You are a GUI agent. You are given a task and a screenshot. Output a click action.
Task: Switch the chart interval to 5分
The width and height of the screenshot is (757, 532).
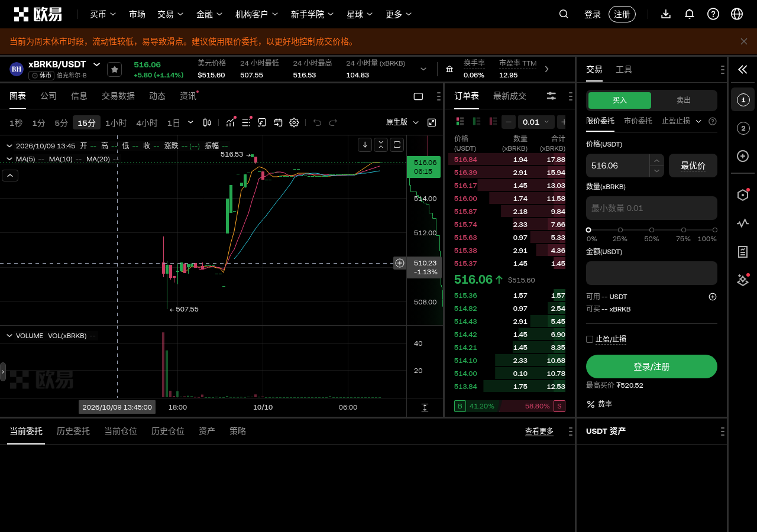[x=62, y=123]
